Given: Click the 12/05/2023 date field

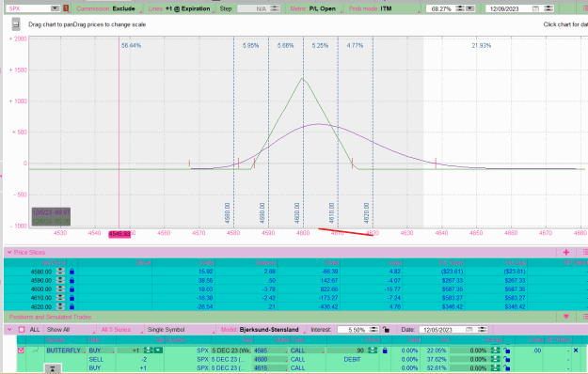Looking at the screenshot, I should [x=441, y=330].
